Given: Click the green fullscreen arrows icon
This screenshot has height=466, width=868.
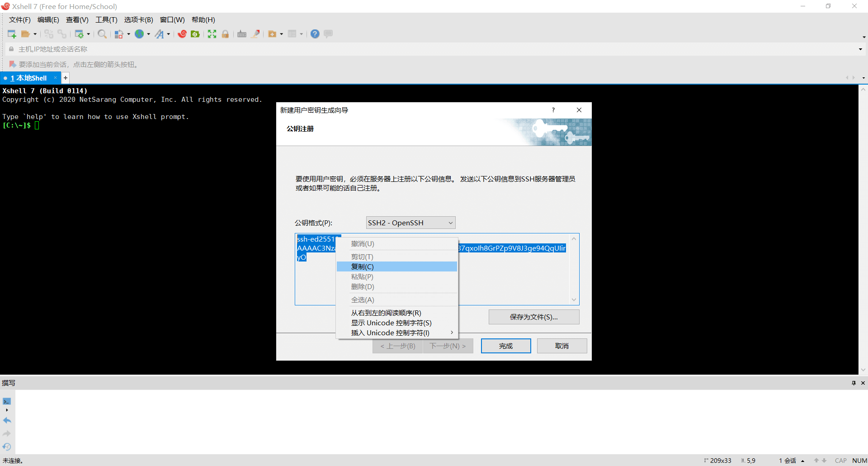Looking at the screenshot, I should point(212,34).
